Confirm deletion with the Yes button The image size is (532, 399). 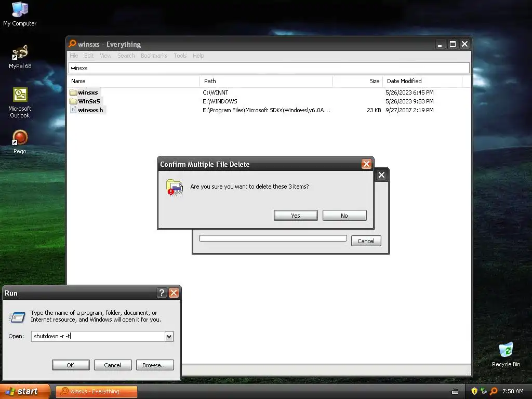pyautogui.click(x=296, y=216)
